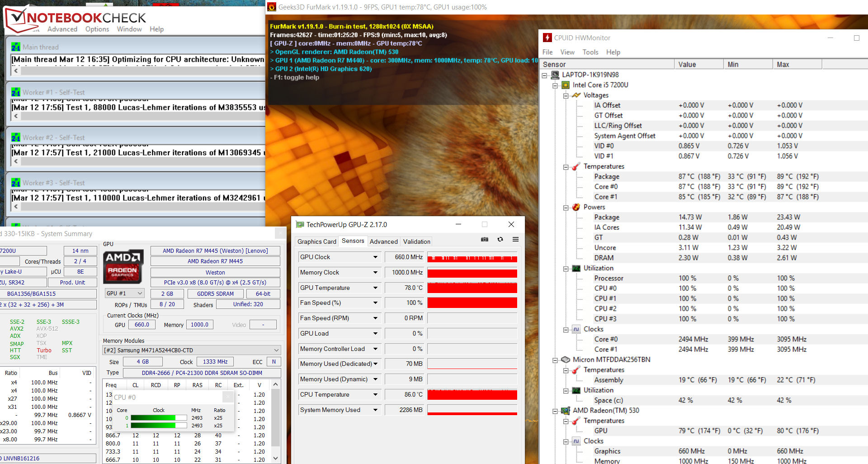
Task: Click the Value column header in HWMonitor
Action: click(x=699, y=64)
